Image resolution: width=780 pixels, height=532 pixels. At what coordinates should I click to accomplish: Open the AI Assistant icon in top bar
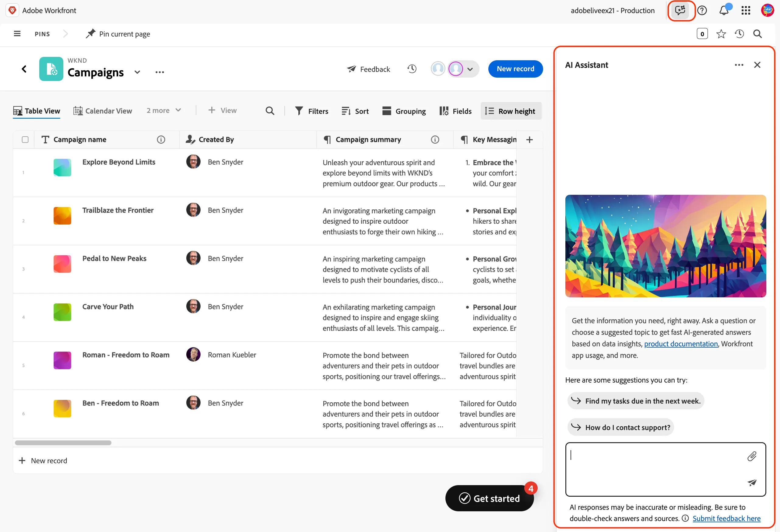[680, 10]
